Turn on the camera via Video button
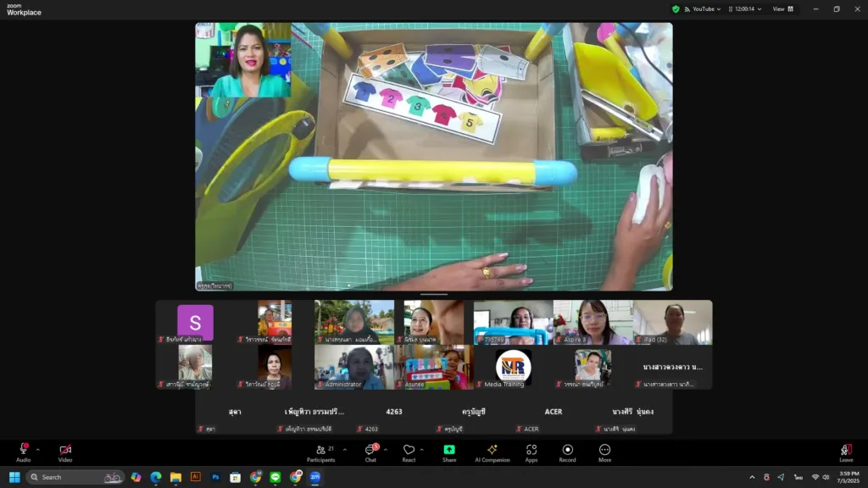 click(65, 452)
